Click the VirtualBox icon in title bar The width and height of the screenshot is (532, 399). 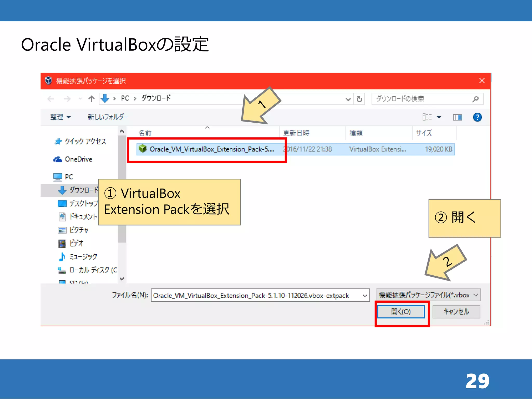[x=48, y=81]
